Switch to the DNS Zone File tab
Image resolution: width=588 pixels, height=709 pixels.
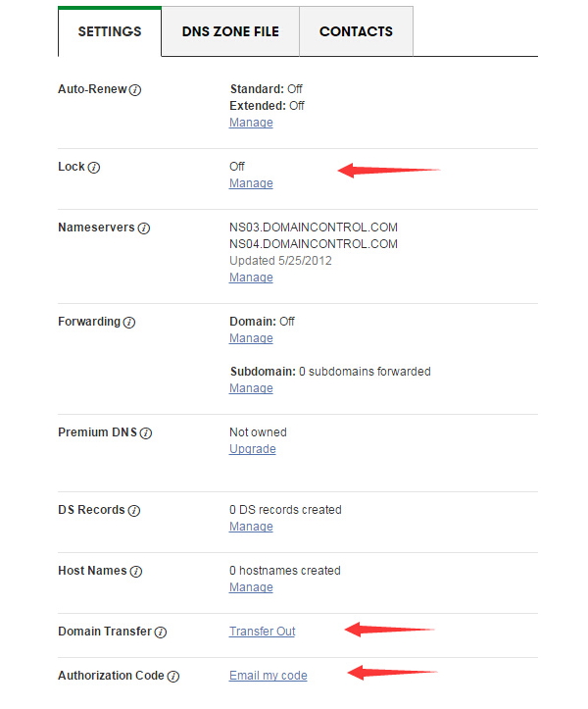(230, 31)
